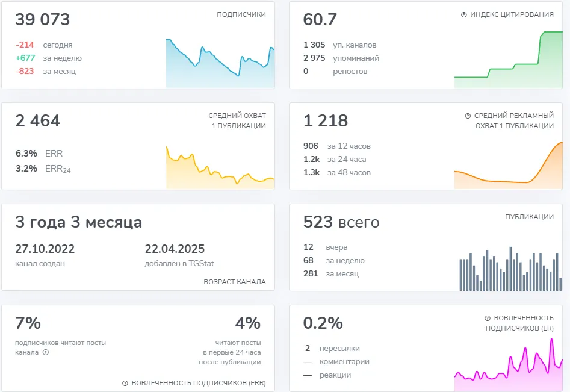Click the Подписчики card title

pos(241,14)
